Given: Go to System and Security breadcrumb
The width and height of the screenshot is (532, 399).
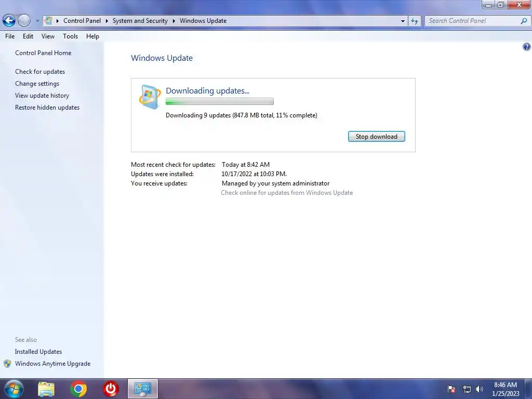Looking at the screenshot, I should click(x=140, y=21).
